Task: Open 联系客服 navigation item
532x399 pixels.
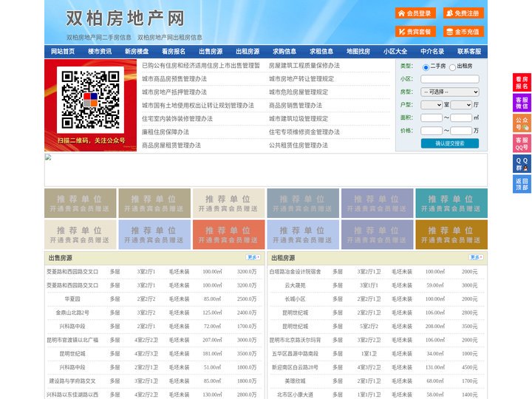Action: [x=469, y=52]
